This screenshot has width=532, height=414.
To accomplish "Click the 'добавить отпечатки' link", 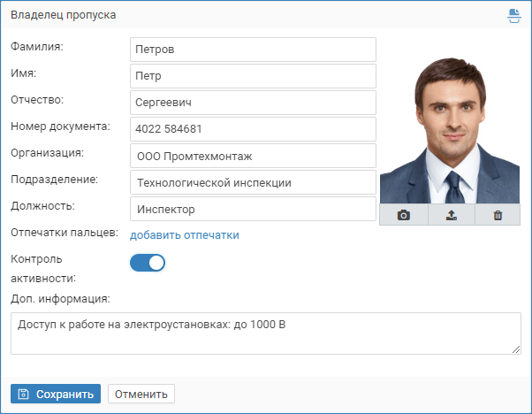I will [x=185, y=234].
